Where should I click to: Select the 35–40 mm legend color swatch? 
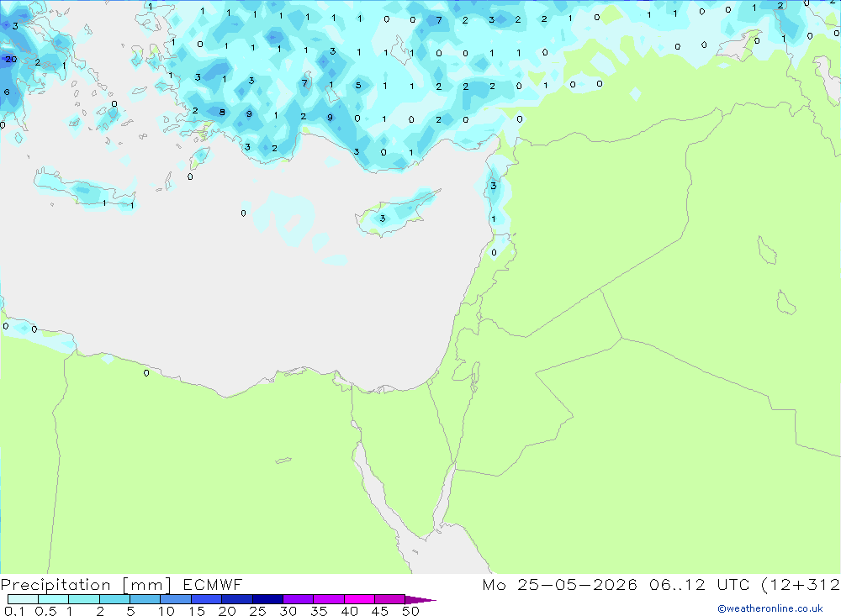pos(329,599)
